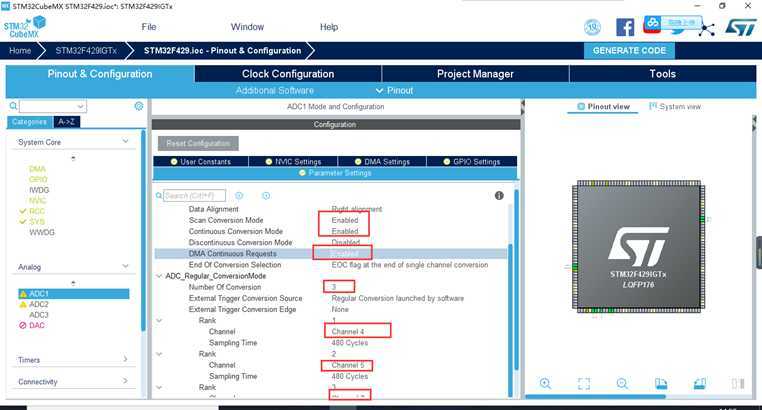Open the Parameter Settings tab
This screenshot has width=762, height=410.
click(x=335, y=173)
